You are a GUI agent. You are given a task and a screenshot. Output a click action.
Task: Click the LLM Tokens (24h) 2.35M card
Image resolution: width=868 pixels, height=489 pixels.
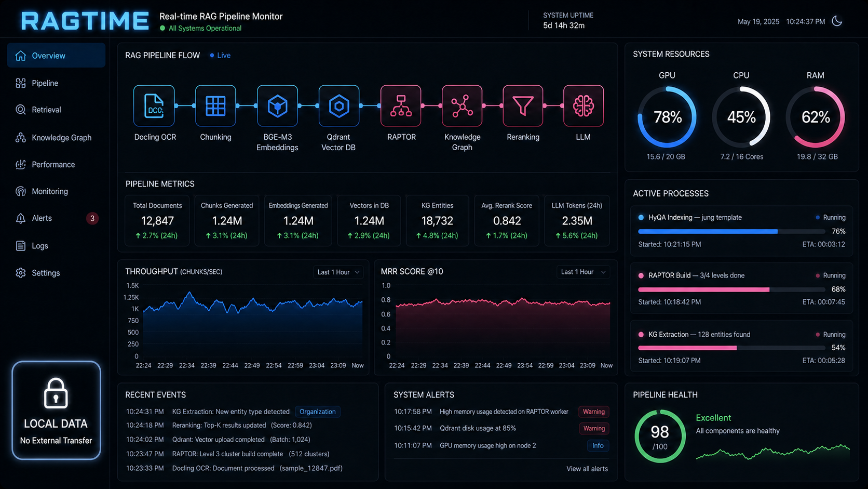[x=577, y=220]
